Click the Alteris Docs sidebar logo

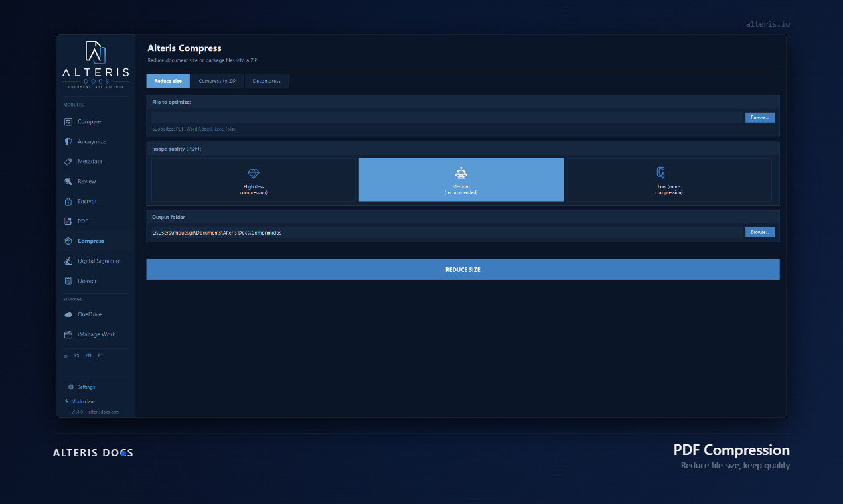(x=96, y=64)
